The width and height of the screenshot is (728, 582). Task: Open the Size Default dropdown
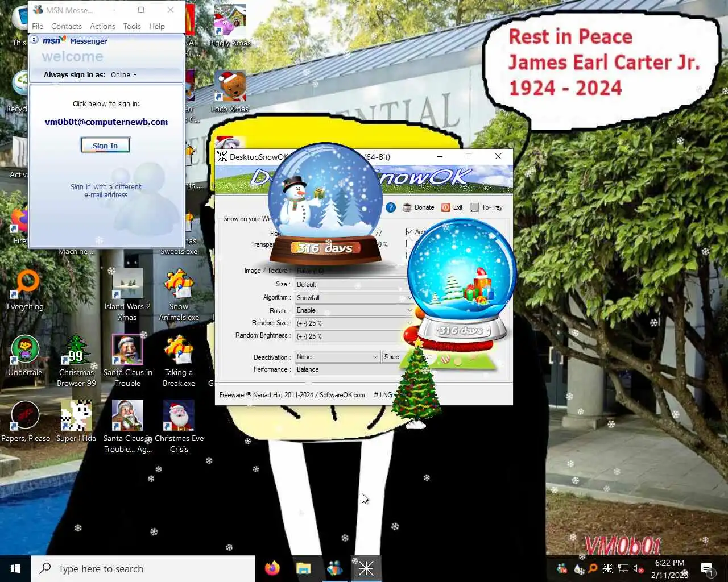(354, 284)
